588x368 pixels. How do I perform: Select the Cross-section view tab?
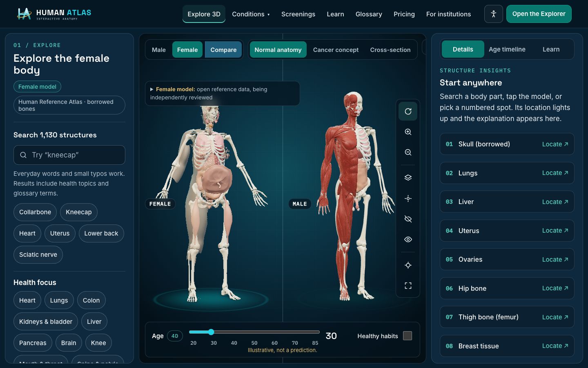[390, 50]
